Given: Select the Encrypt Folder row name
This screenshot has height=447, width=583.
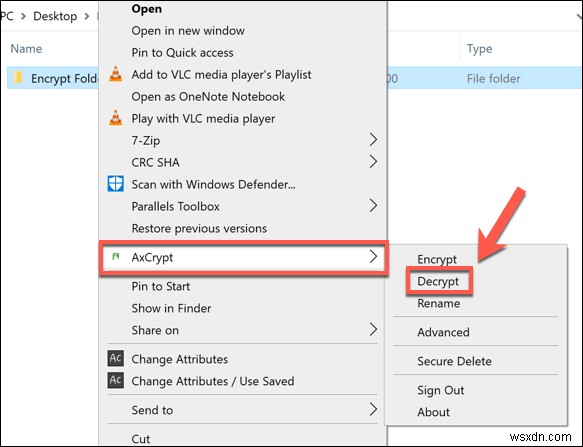Looking at the screenshot, I should 64,78.
